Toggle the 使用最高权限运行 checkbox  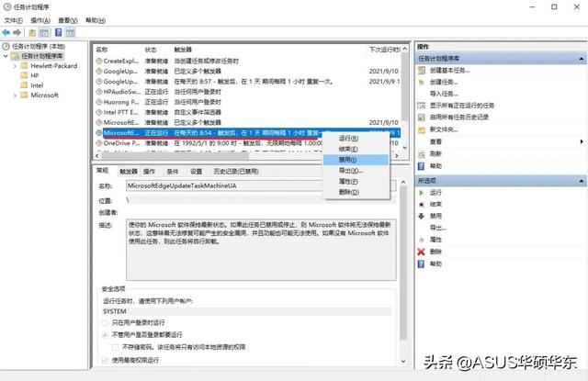point(105,361)
